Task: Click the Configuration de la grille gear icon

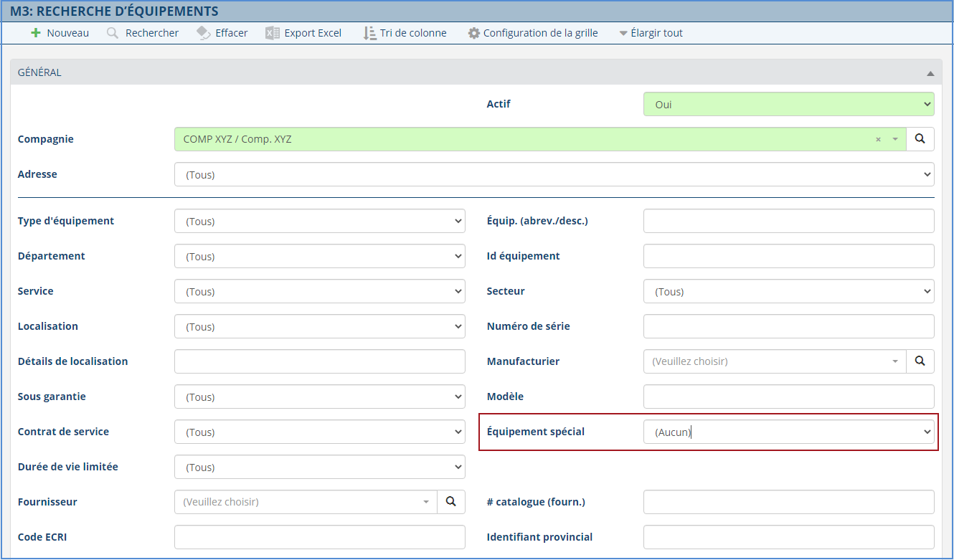Action: (x=474, y=33)
